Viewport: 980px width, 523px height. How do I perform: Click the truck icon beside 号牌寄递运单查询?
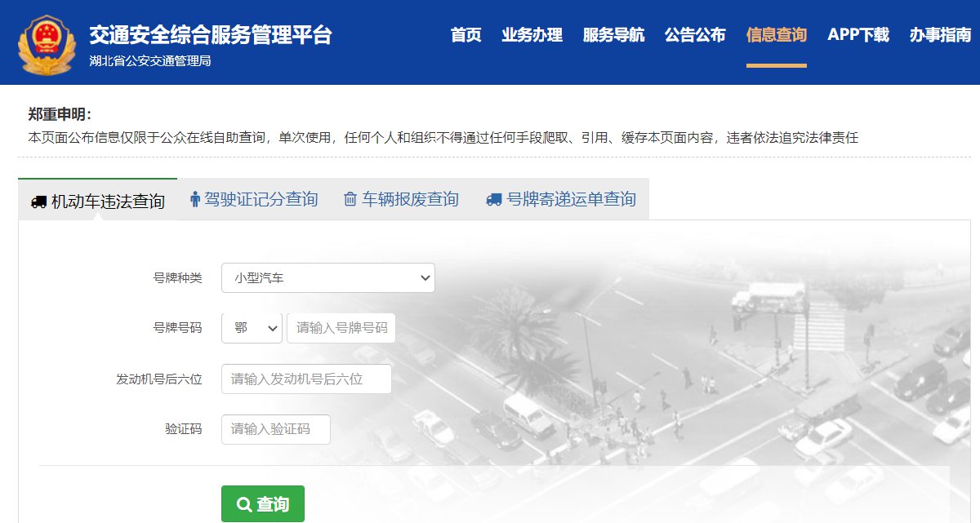[493, 199]
